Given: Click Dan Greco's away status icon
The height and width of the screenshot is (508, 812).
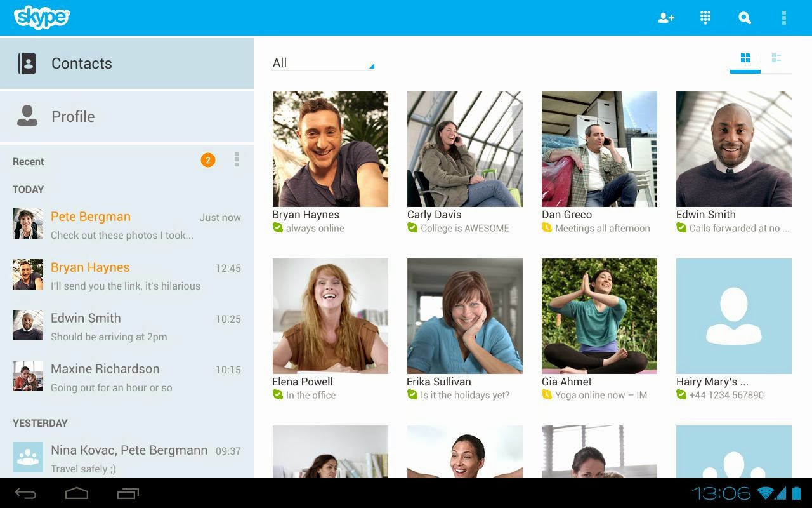Looking at the screenshot, I should (545, 228).
